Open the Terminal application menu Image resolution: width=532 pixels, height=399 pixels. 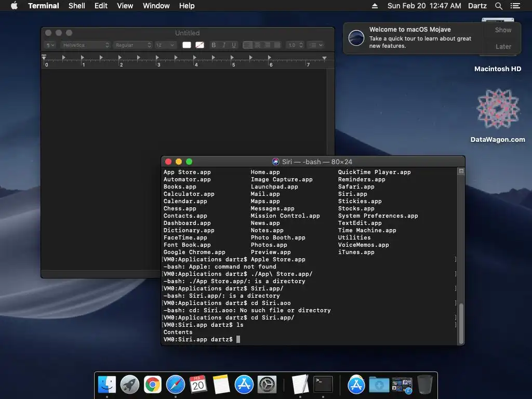[44, 6]
